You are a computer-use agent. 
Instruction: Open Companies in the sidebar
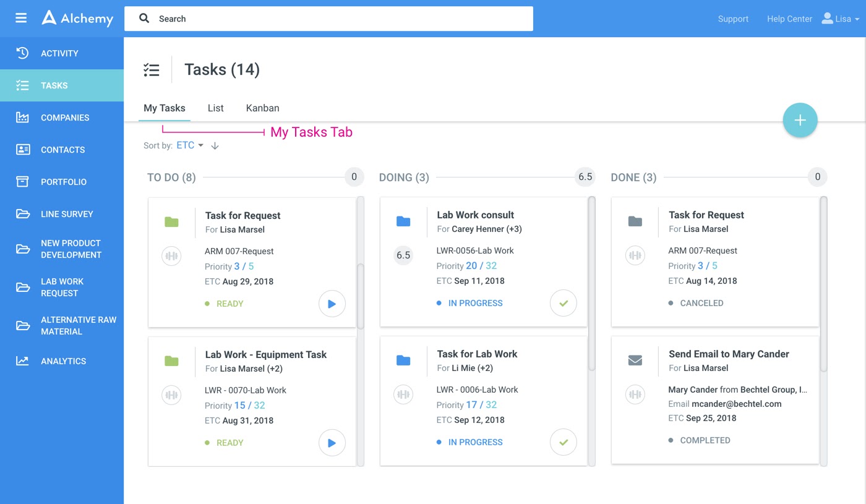tap(62, 117)
